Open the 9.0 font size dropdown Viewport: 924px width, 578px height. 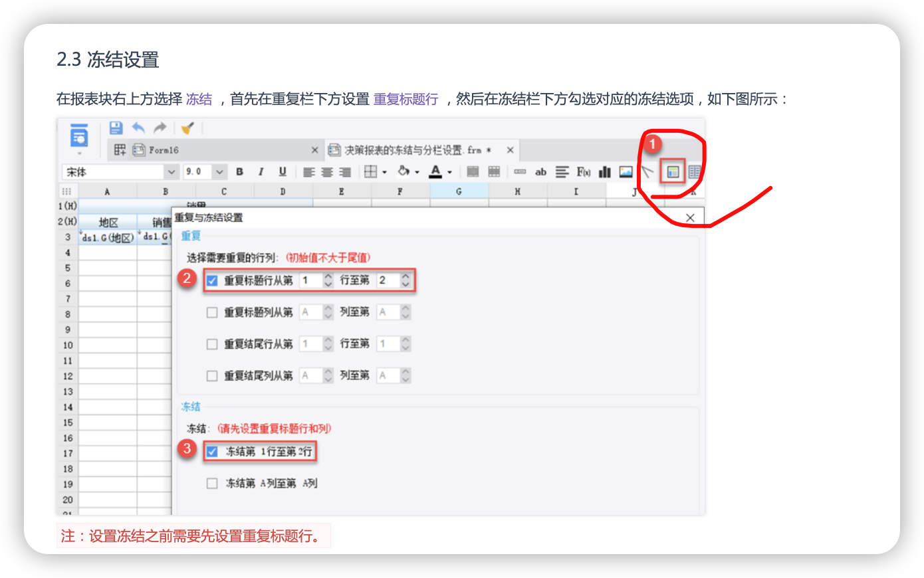coord(220,172)
